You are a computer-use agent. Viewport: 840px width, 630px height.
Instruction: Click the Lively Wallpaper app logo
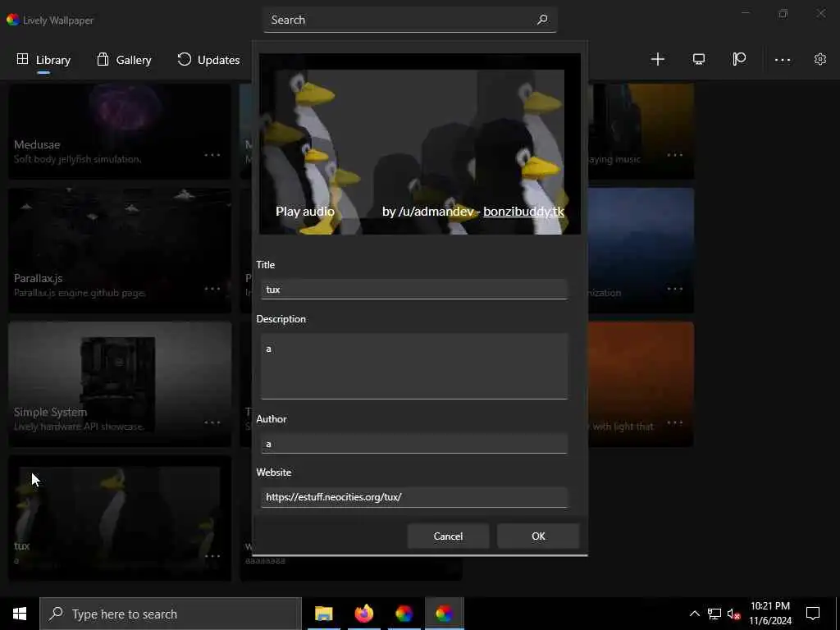click(x=13, y=20)
